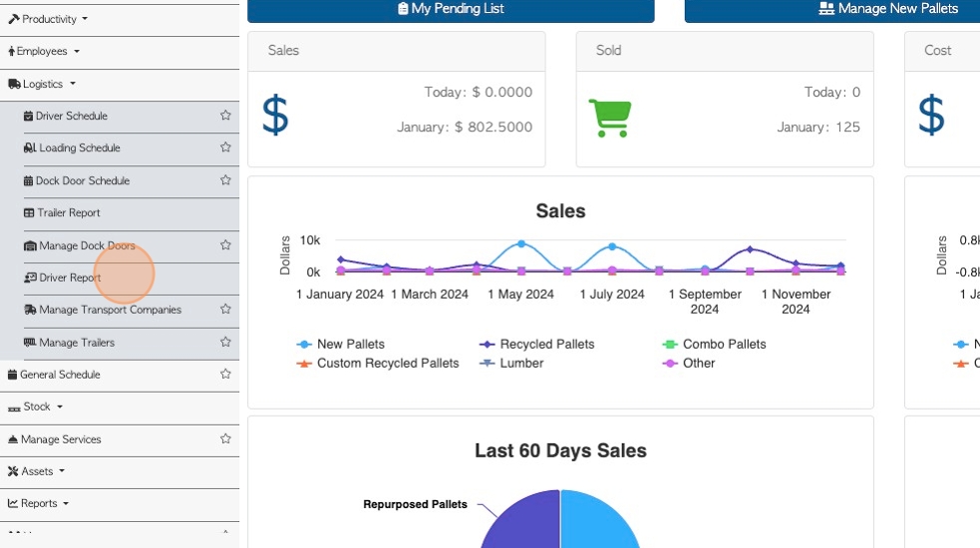Click the truck icon beside Manage Transport Companies
The width and height of the screenshot is (980, 548).
30,309
